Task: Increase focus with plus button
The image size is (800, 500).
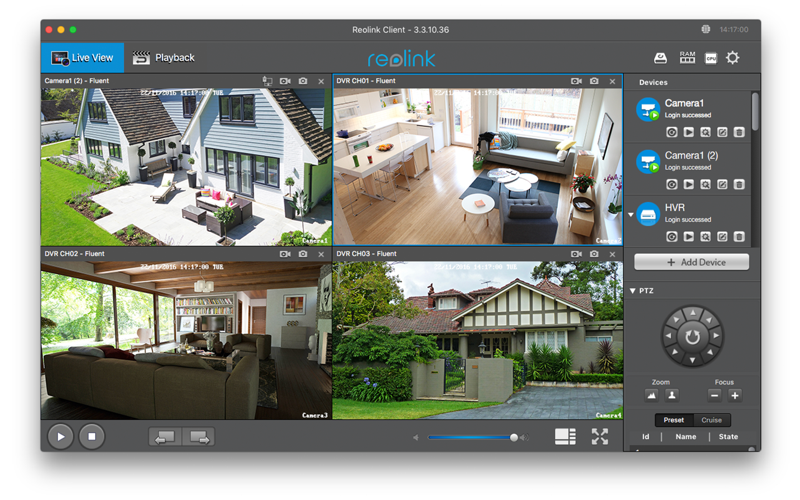Action: (x=735, y=395)
